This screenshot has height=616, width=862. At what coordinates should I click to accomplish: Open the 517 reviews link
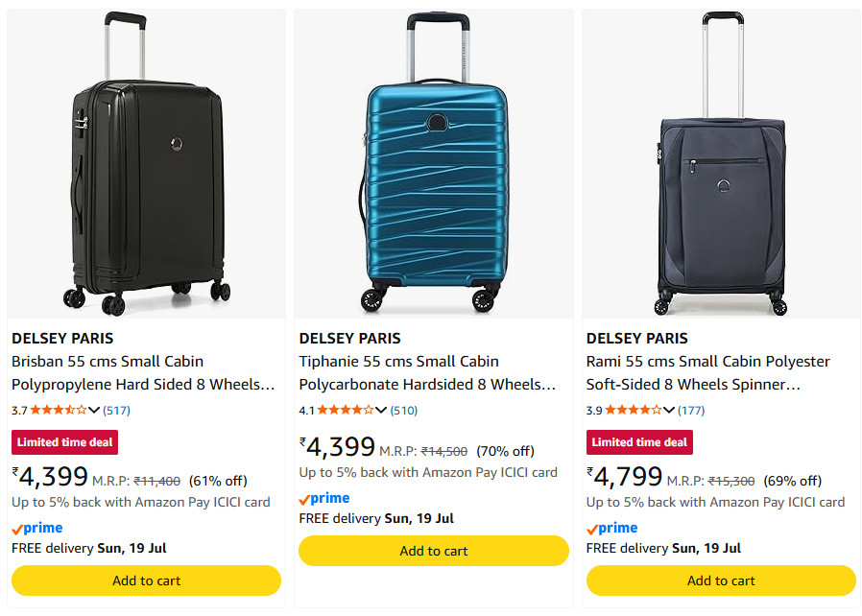116,411
